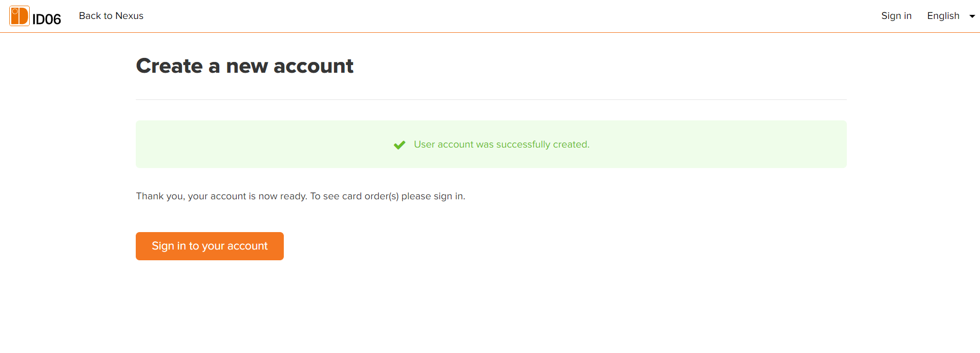Select the checkmark next to success message

click(x=399, y=144)
